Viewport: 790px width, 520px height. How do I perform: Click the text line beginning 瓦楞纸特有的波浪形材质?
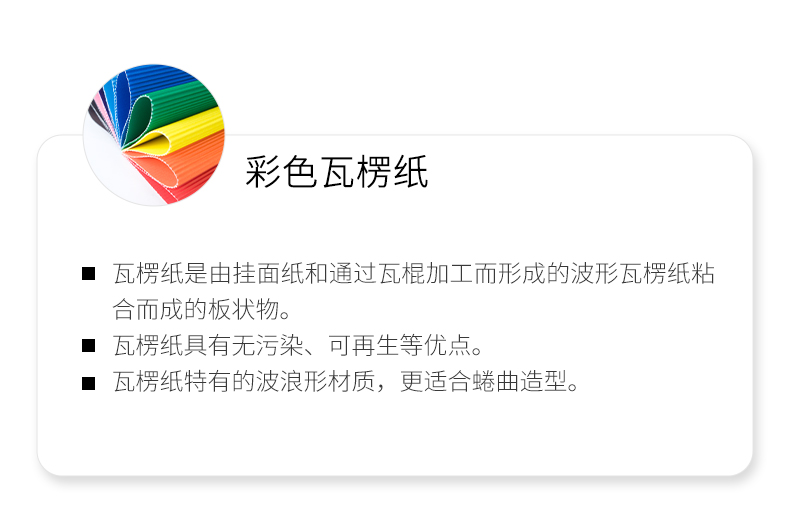[346, 381]
